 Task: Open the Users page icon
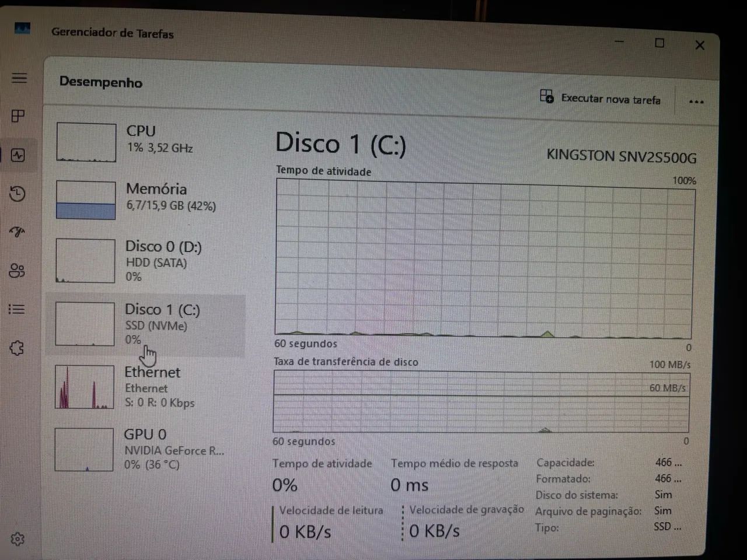pos(17,271)
